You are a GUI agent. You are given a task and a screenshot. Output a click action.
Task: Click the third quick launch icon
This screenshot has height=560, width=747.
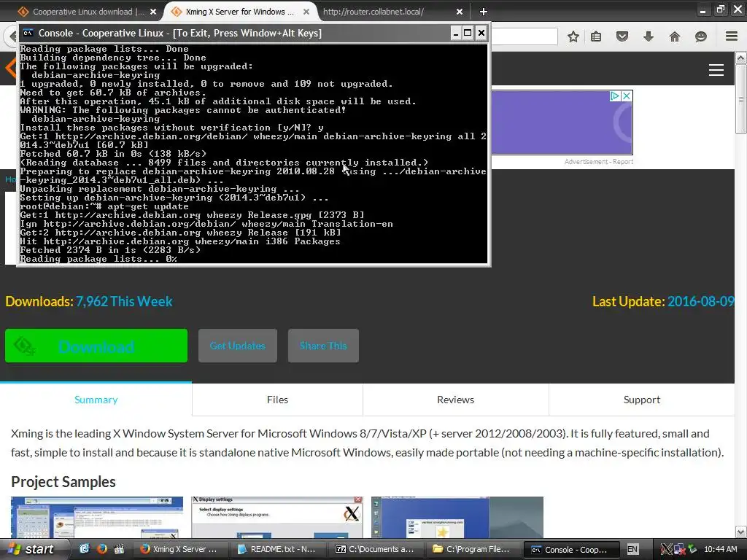click(x=119, y=549)
